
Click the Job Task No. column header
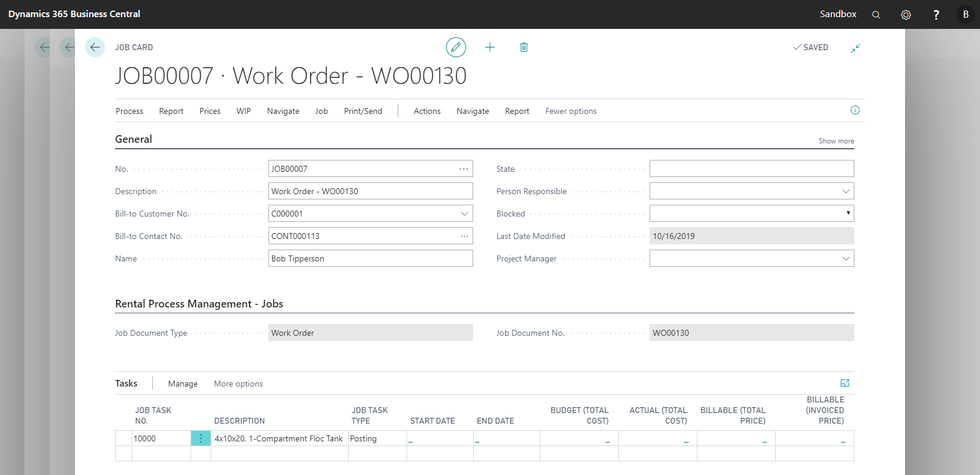coord(153,415)
